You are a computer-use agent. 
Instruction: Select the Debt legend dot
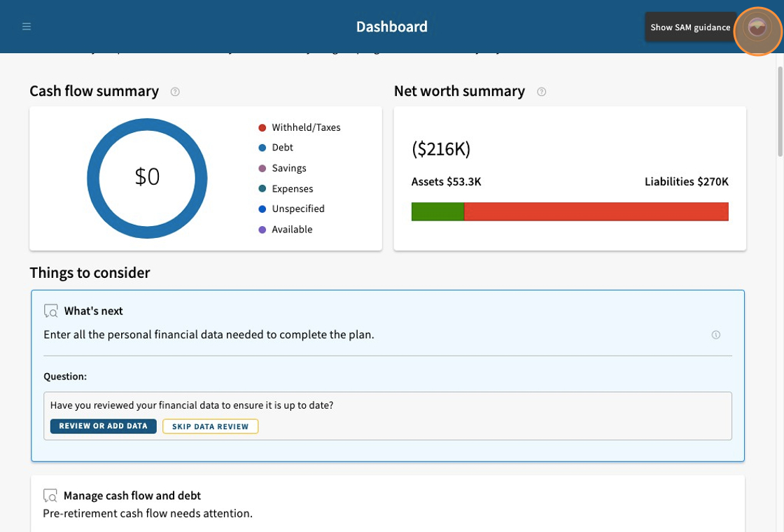262,148
